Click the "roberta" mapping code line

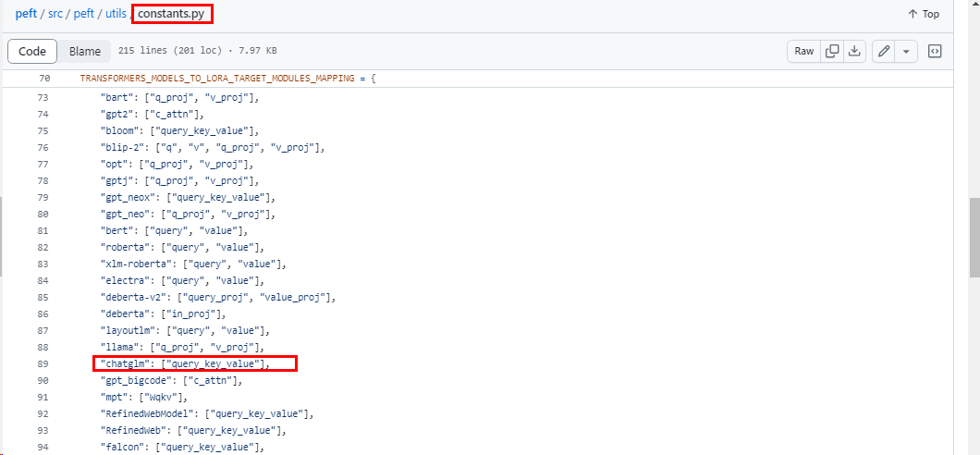point(182,248)
